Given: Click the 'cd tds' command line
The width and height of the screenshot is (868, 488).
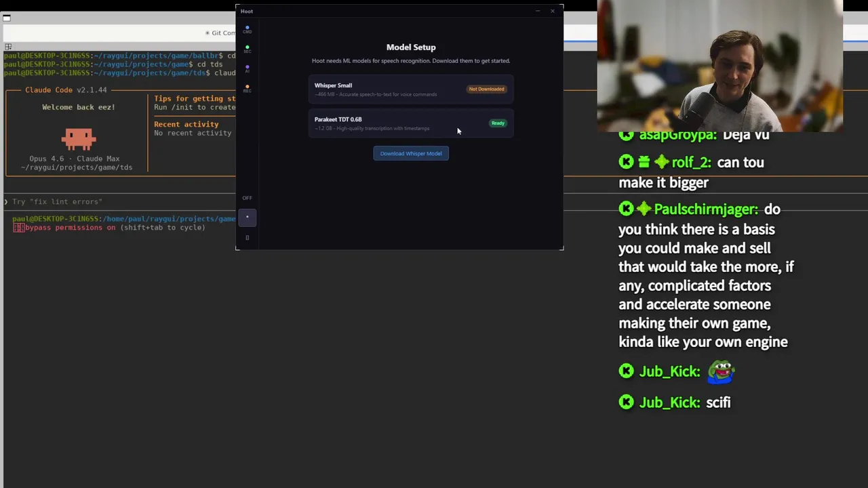Looking at the screenshot, I should 113,64.
